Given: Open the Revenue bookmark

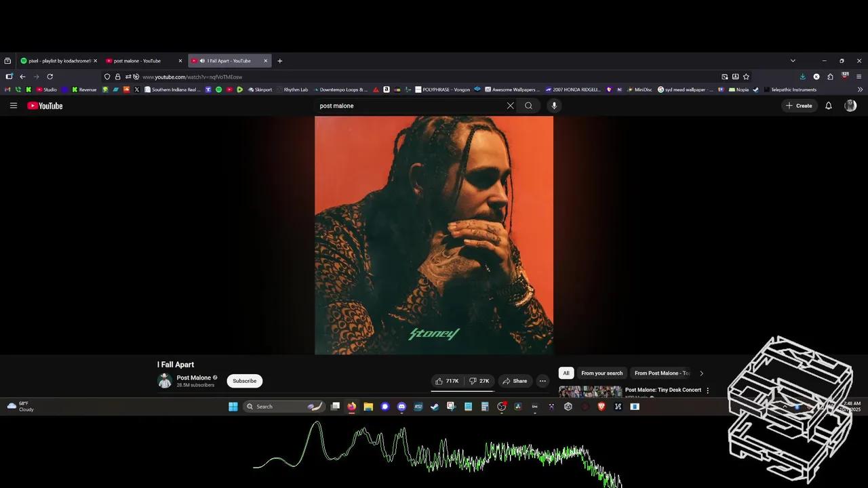Looking at the screenshot, I should point(84,89).
